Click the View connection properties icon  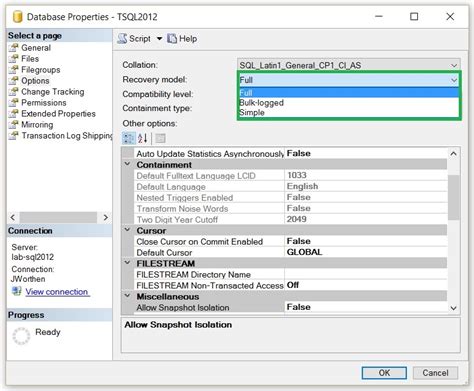click(x=17, y=291)
